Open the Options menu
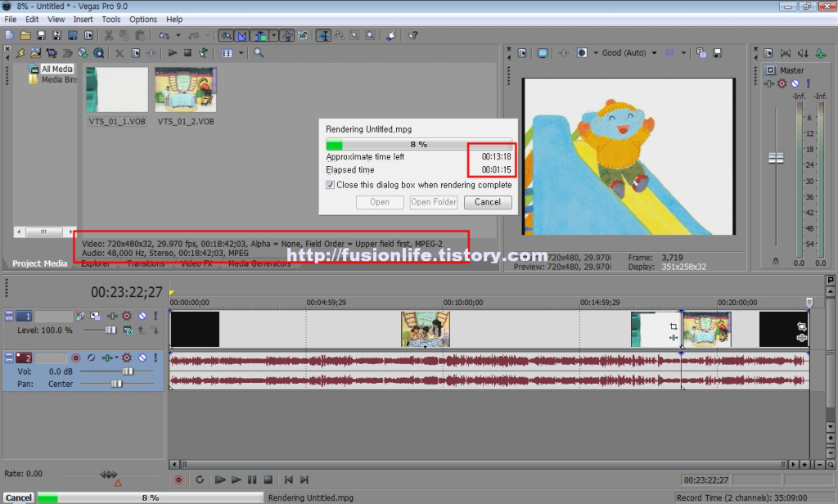838x504 pixels. [x=143, y=20]
